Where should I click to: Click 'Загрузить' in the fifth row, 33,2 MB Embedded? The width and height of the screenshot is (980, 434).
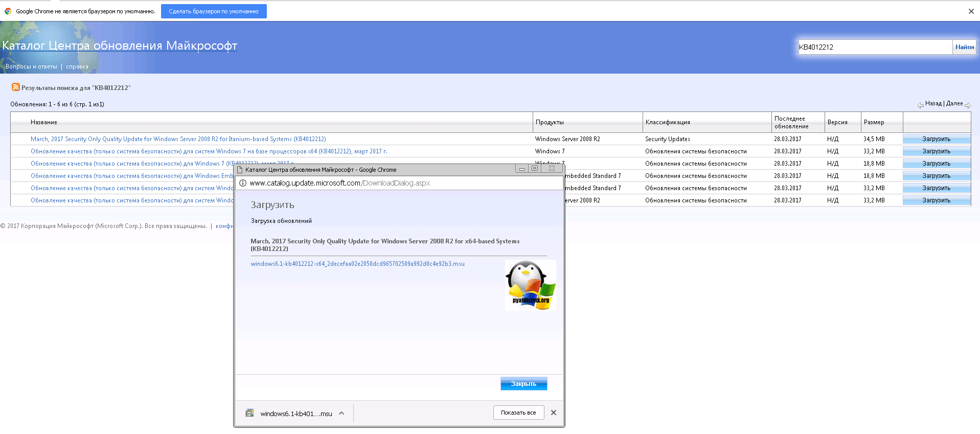[x=936, y=188]
